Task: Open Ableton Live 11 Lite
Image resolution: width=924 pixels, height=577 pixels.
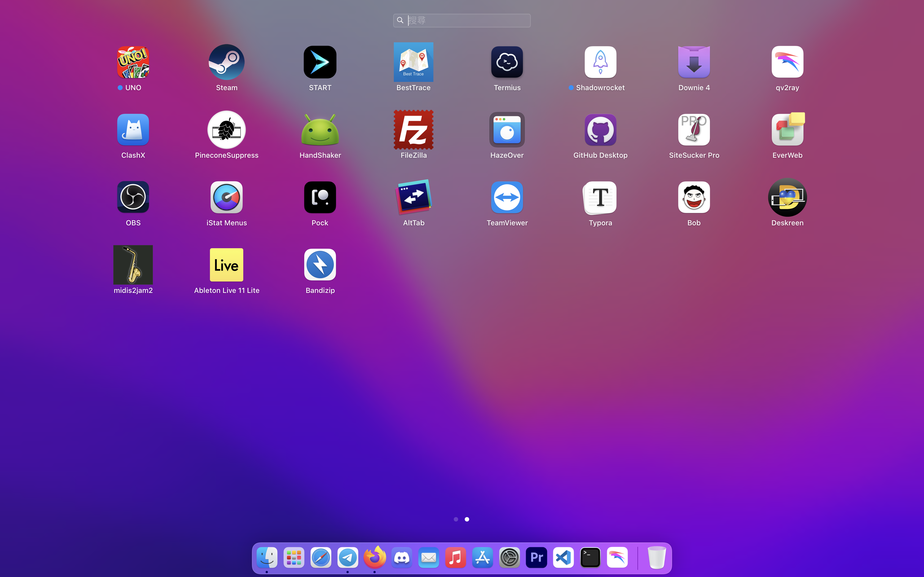Action: (226, 265)
